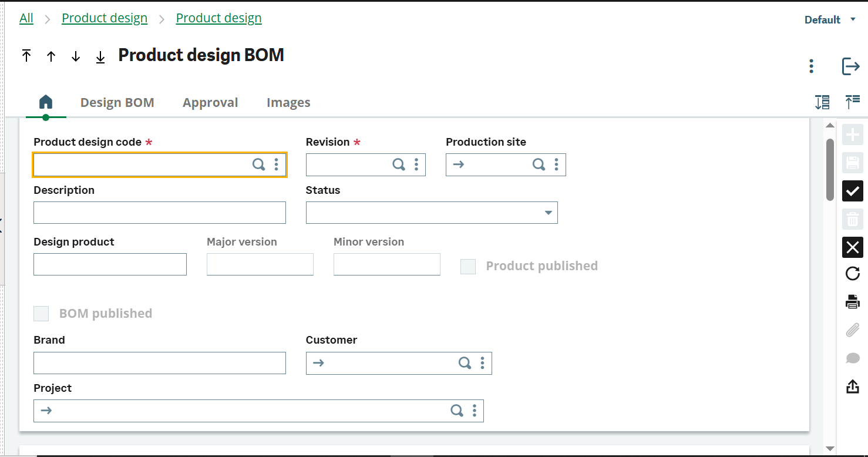Viewport: 868px width, 457px height.
Task: Toggle the Product published checkbox
Action: point(468,266)
